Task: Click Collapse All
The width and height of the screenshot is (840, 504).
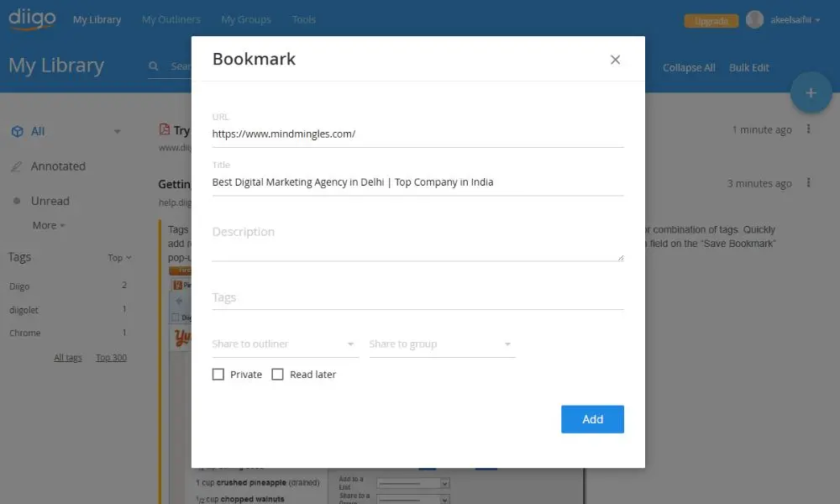Action: pyautogui.click(x=689, y=68)
